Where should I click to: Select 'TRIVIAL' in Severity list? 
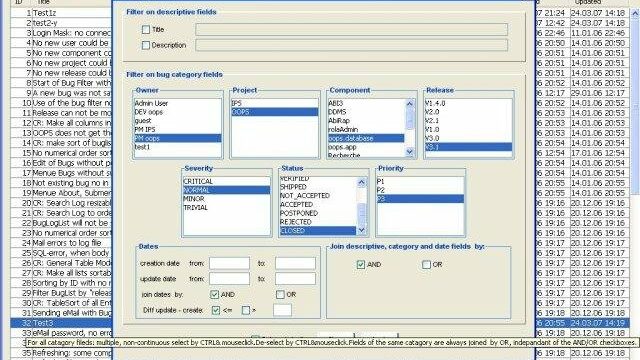226,208
